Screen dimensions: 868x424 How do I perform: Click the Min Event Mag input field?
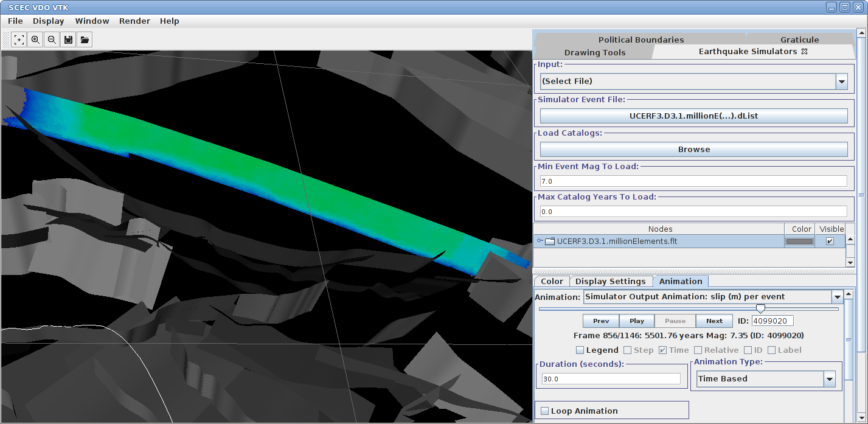click(693, 181)
